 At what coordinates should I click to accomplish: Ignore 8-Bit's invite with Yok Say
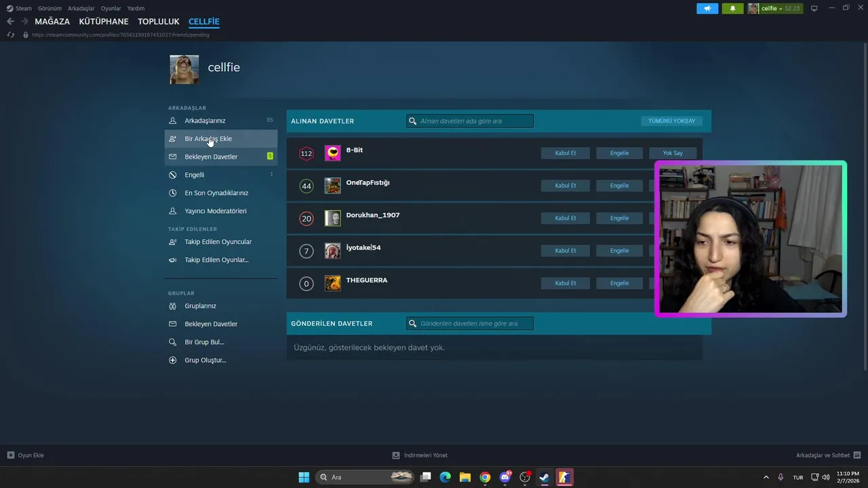(x=673, y=153)
